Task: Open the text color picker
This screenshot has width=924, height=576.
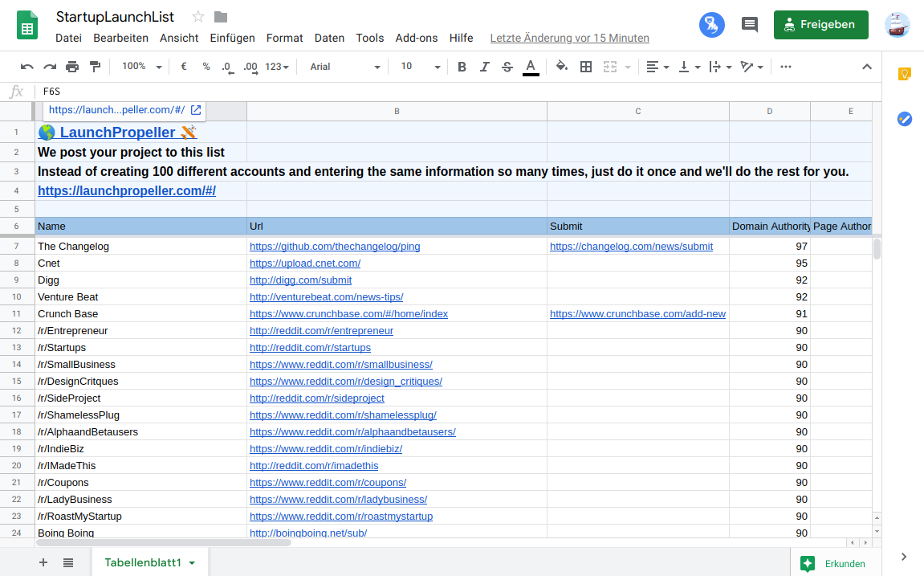Action: [531, 67]
